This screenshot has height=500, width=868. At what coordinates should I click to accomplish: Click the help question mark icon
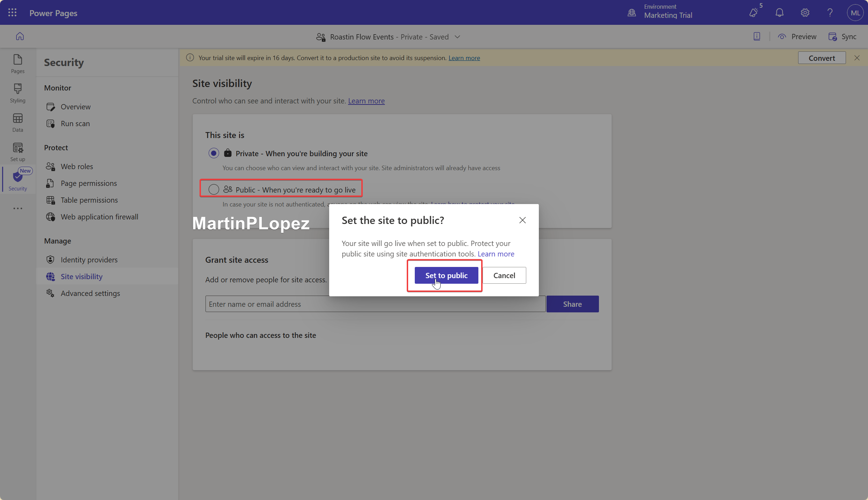click(x=830, y=13)
